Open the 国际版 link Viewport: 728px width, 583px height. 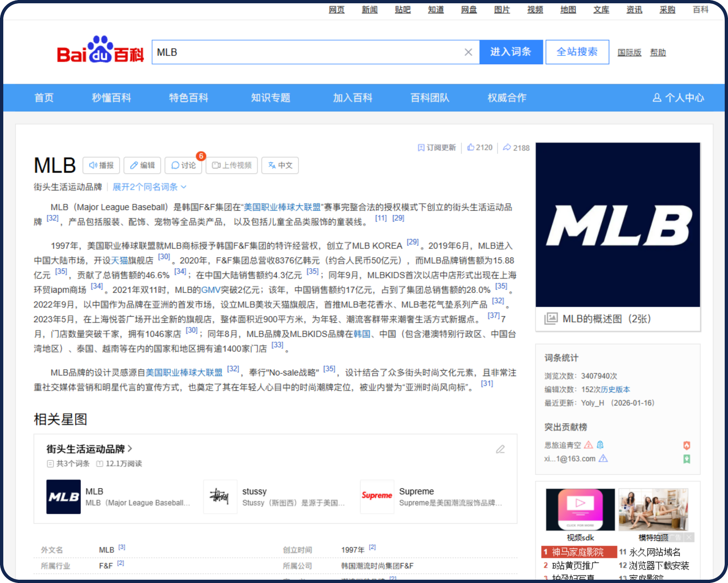pos(629,52)
